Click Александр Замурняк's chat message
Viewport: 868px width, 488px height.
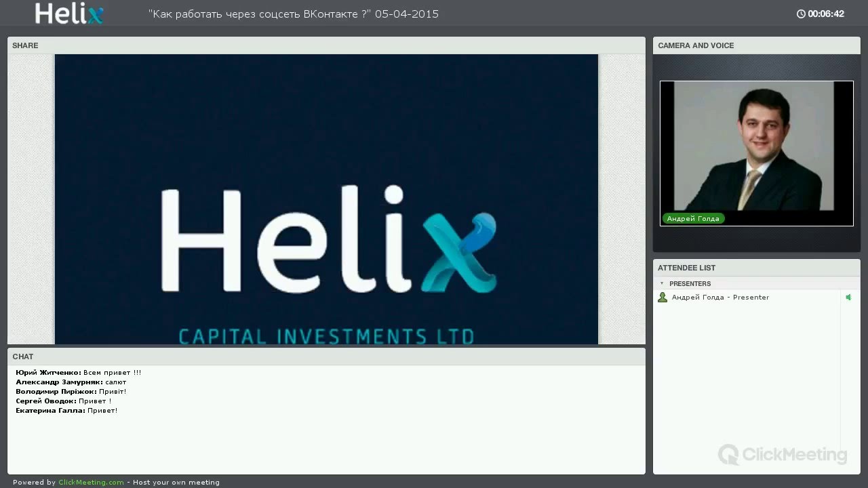click(71, 382)
